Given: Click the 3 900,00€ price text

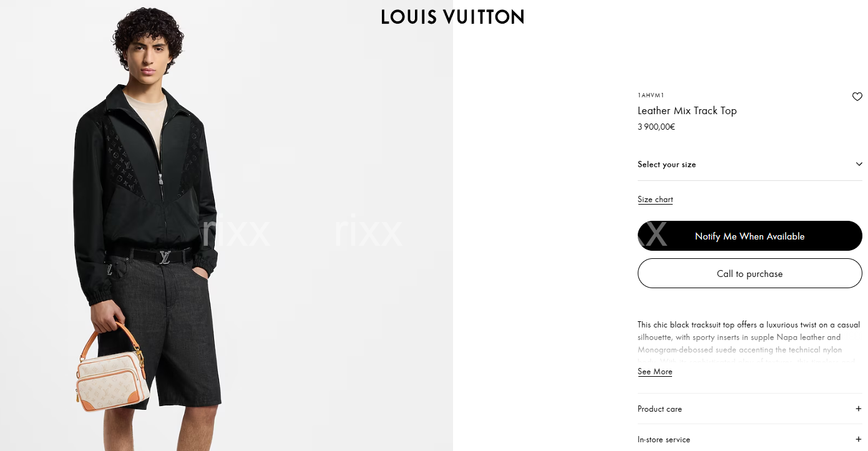Looking at the screenshot, I should (656, 127).
